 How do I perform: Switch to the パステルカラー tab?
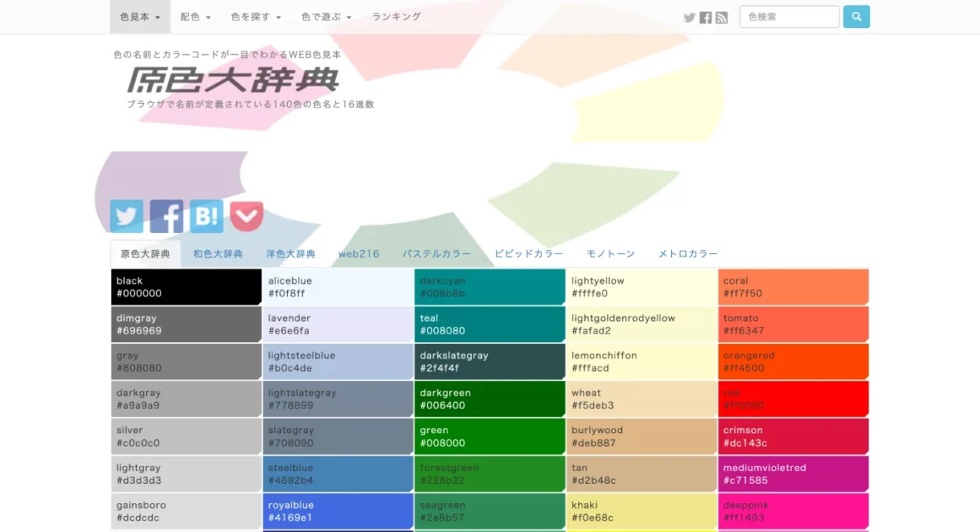(436, 254)
